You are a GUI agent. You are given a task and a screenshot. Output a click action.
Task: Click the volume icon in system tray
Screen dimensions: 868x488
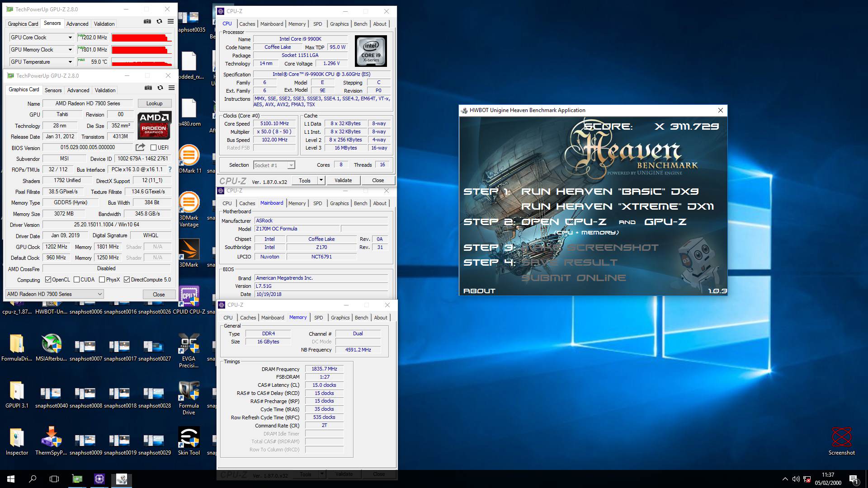tap(796, 479)
